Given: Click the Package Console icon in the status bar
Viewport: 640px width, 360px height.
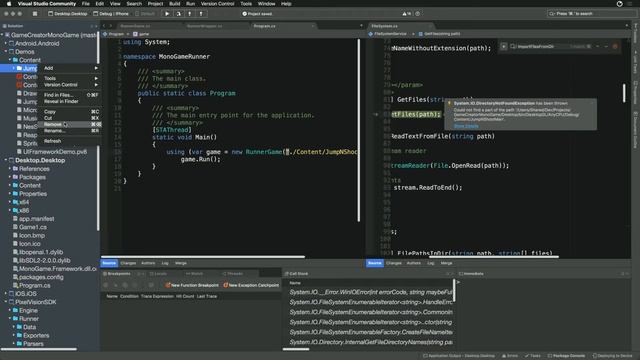Looking at the screenshot, I should [550, 356].
